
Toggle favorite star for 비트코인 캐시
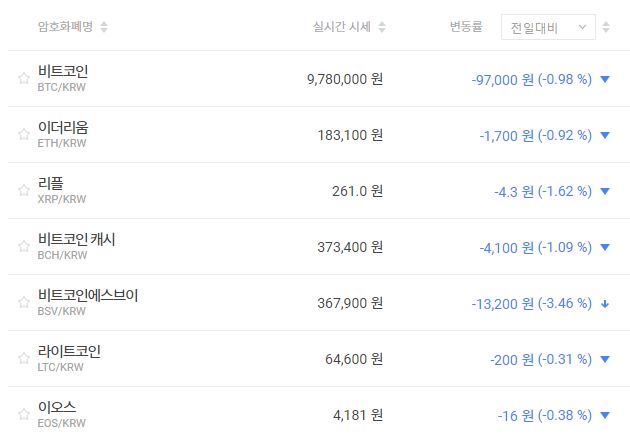click(x=24, y=247)
